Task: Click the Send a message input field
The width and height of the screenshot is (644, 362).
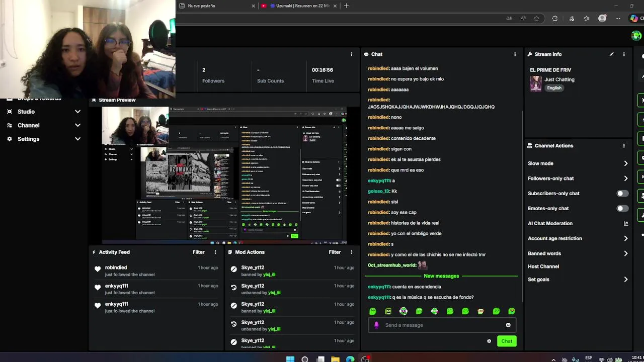Action: [x=443, y=325]
